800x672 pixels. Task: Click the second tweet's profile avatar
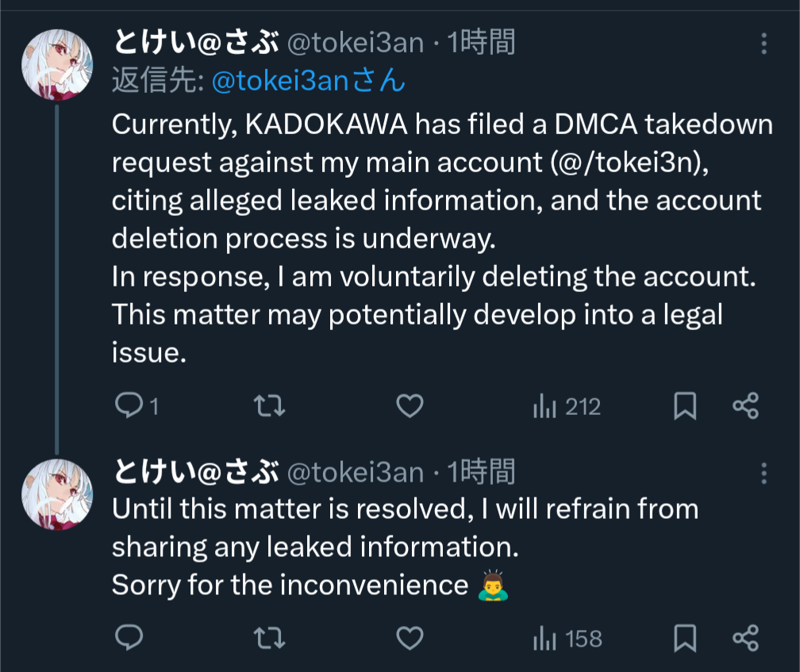click(x=57, y=494)
